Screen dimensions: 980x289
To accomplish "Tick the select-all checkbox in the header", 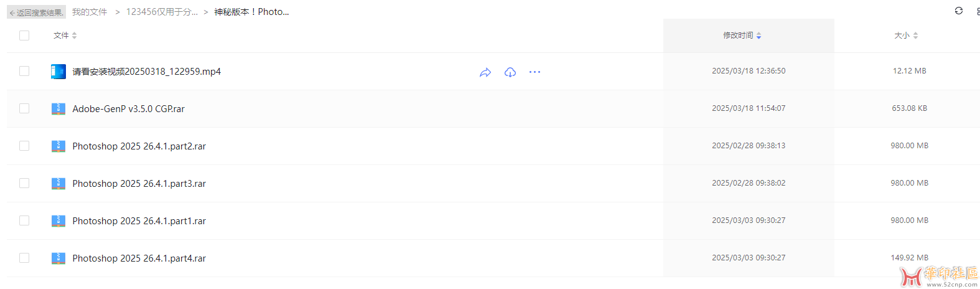I will [x=24, y=36].
